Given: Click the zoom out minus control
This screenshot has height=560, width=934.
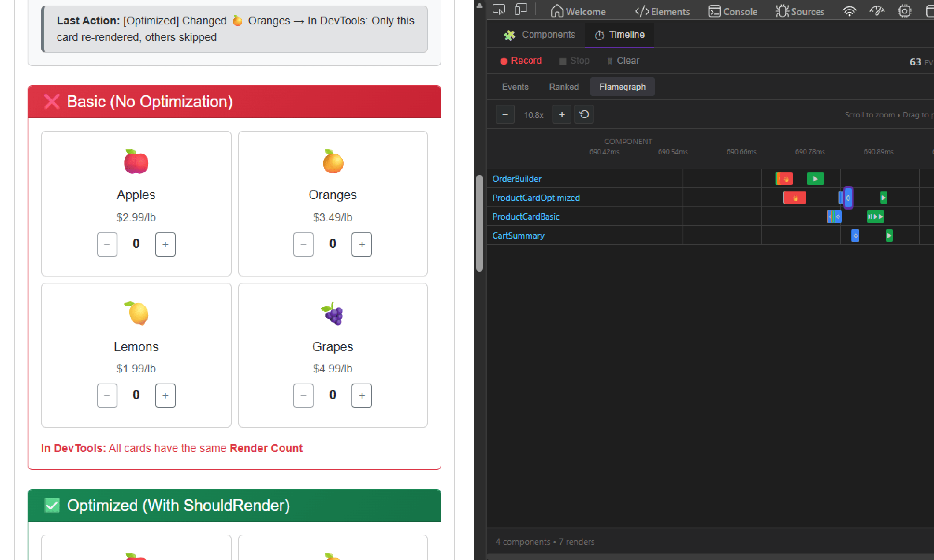Looking at the screenshot, I should click(505, 114).
